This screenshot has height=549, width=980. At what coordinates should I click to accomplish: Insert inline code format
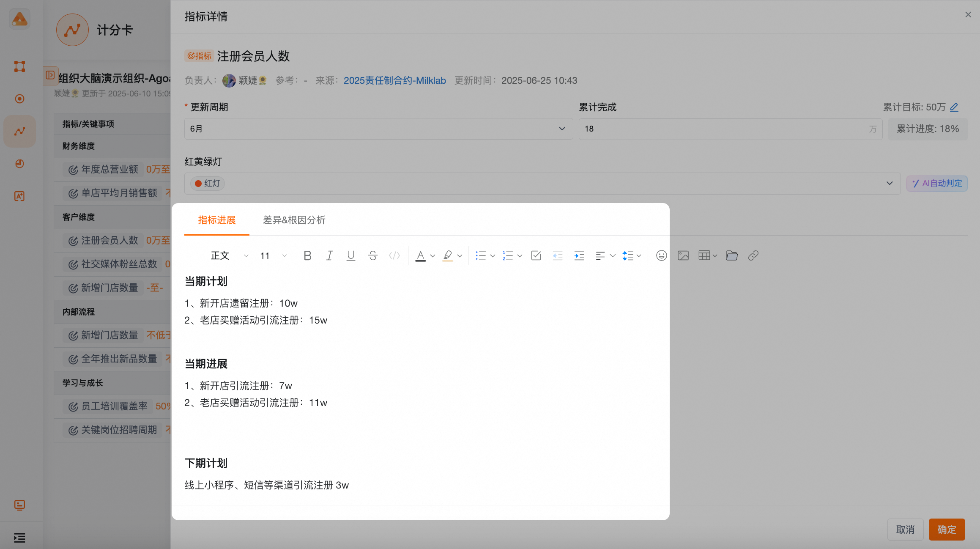[394, 255]
